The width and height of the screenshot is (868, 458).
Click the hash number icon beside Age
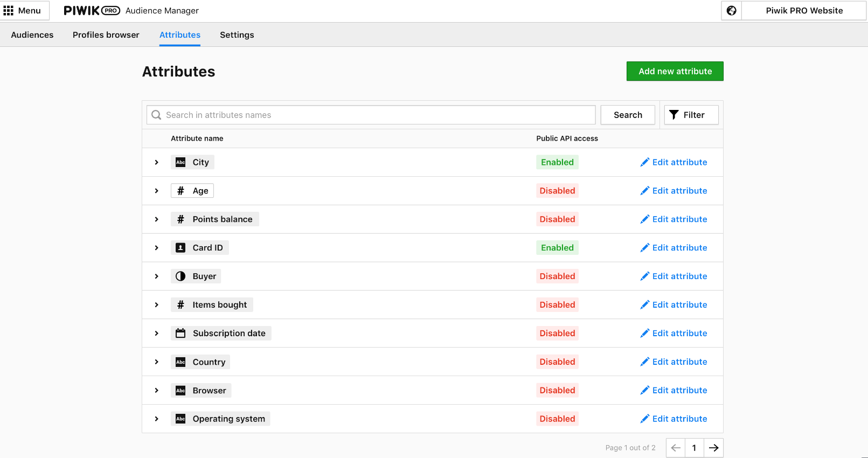[180, 191]
